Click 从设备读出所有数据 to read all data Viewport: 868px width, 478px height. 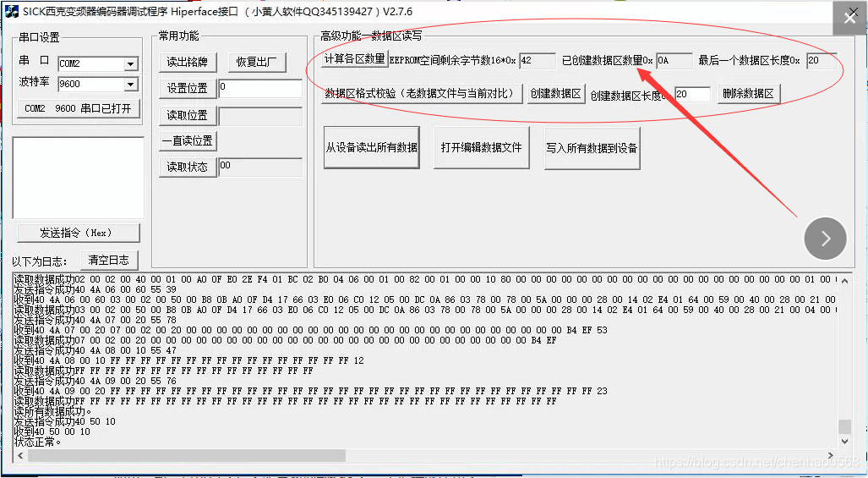(372, 148)
